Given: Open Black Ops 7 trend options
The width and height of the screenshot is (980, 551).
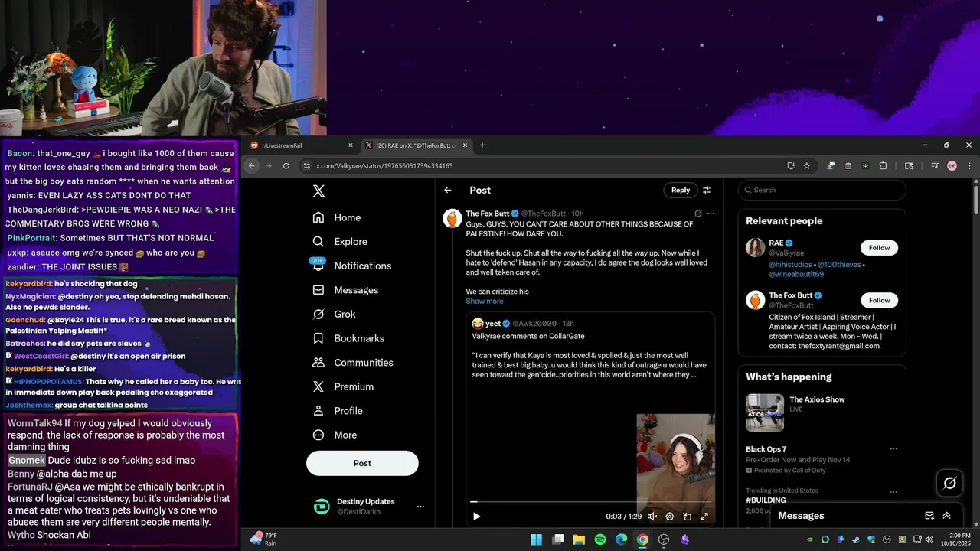Looking at the screenshot, I should pos(893,449).
